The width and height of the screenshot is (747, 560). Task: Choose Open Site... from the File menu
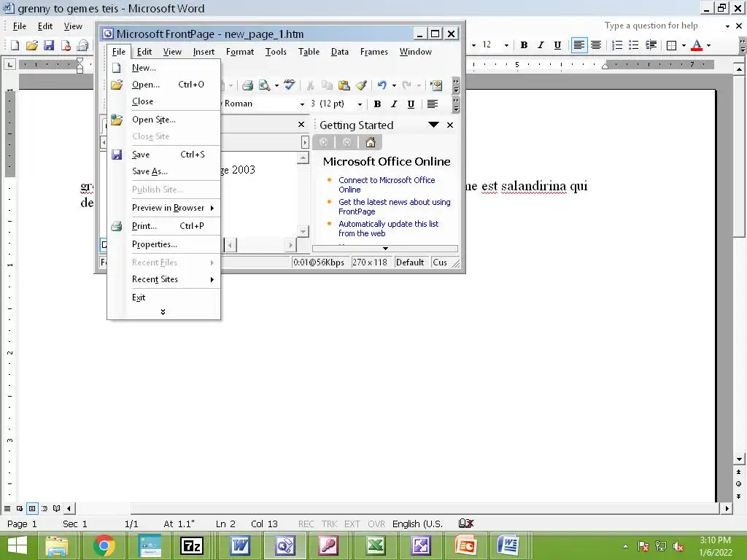[163, 120]
